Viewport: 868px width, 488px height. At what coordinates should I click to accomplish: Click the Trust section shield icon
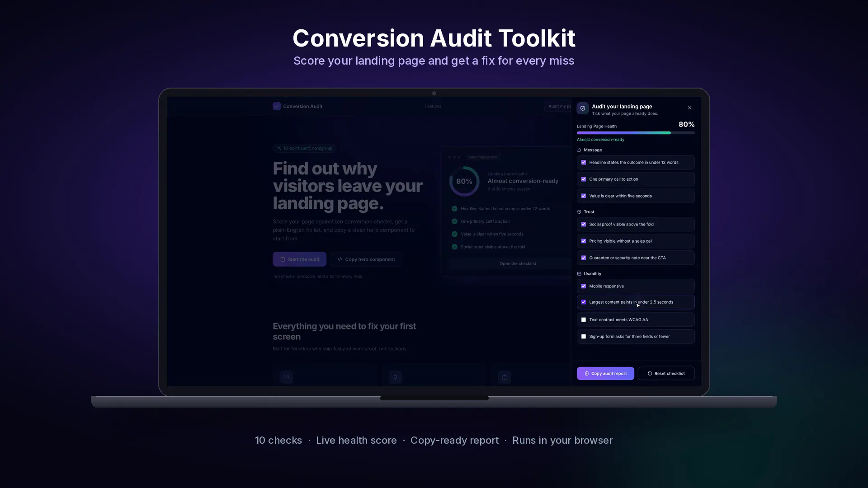(x=579, y=212)
